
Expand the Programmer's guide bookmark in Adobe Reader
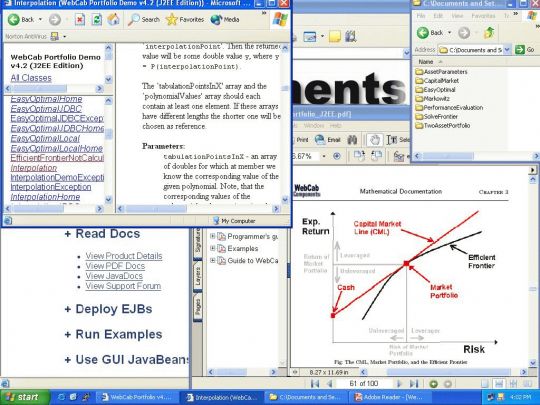[212, 236]
